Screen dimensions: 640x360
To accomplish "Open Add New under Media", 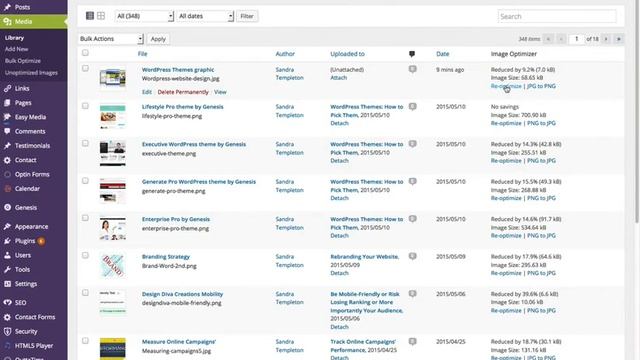I will pos(16,49).
